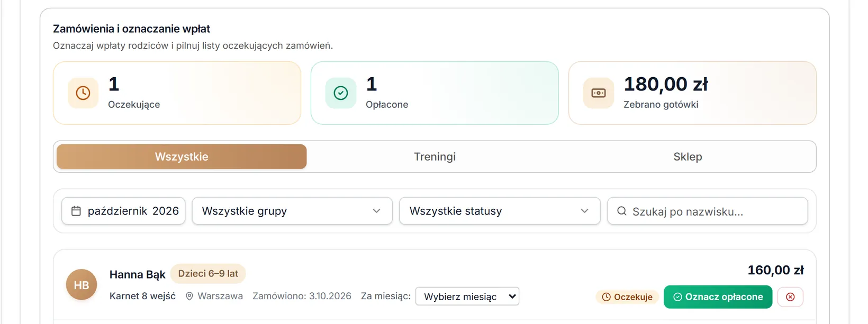The width and height of the screenshot is (868, 324).
Task: Click the Oczekuje status badge
Action: pyautogui.click(x=627, y=297)
